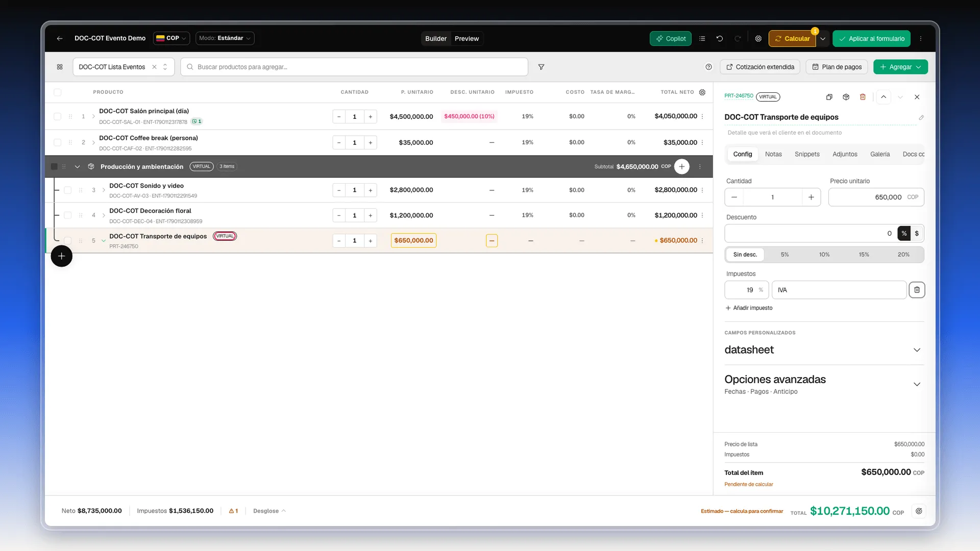
Task: Go to previous item with up chevron
Action: click(884, 97)
